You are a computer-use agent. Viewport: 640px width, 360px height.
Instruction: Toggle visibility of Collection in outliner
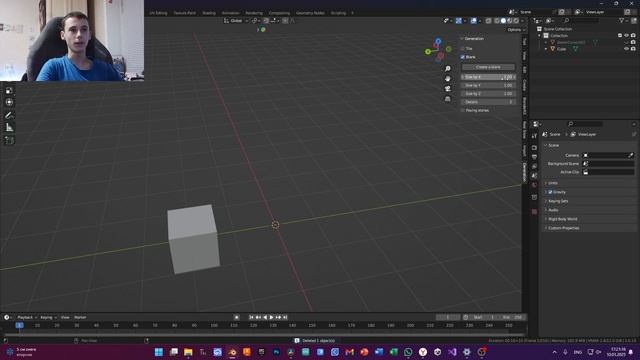pyautogui.click(x=627, y=36)
